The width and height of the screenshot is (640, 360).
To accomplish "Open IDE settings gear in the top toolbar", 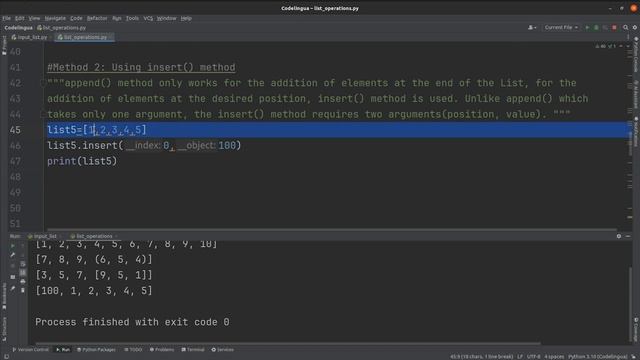I will coord(635,27).
